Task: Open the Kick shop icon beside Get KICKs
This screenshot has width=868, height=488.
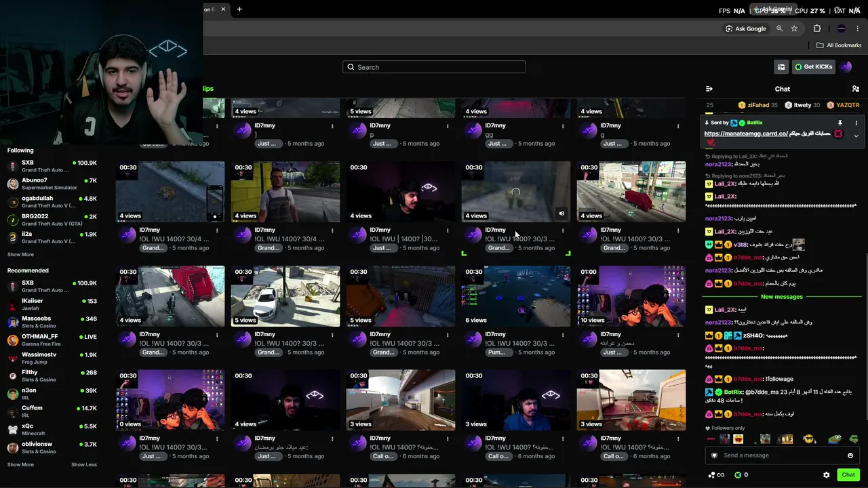Action: [781, 67]
